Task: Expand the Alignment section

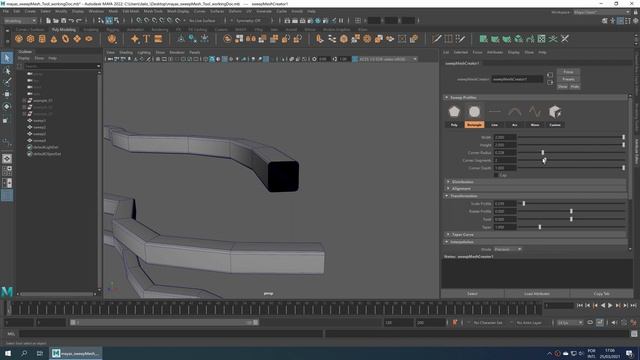Action: point(448,189)
